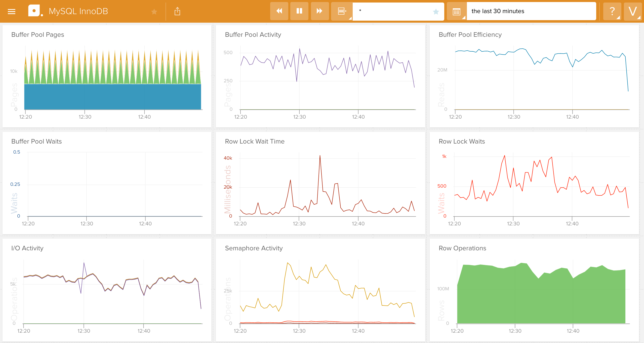This screenshot has width=644, height=343.
Task: Rewind the time window backward
Action: pos(279,11)
